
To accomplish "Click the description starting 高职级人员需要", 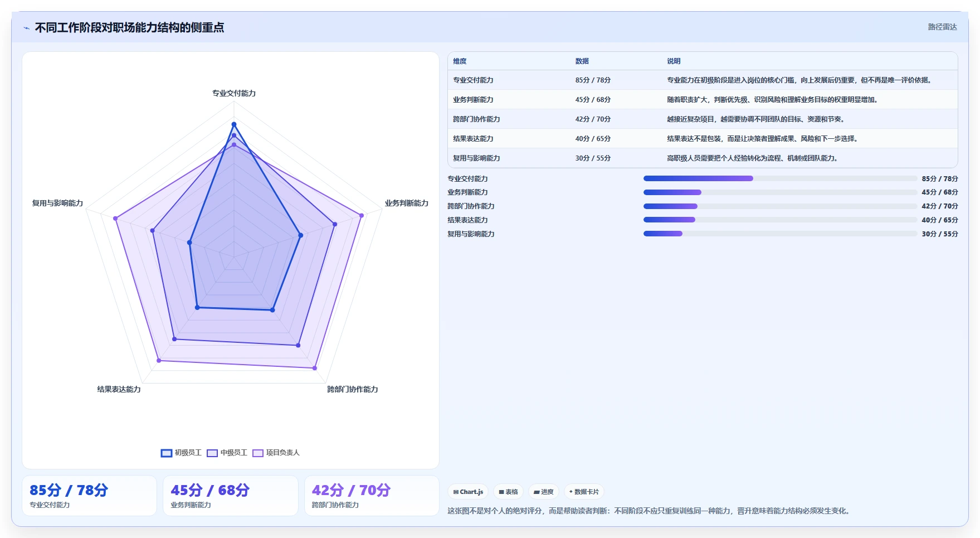I will click(754, 158).
